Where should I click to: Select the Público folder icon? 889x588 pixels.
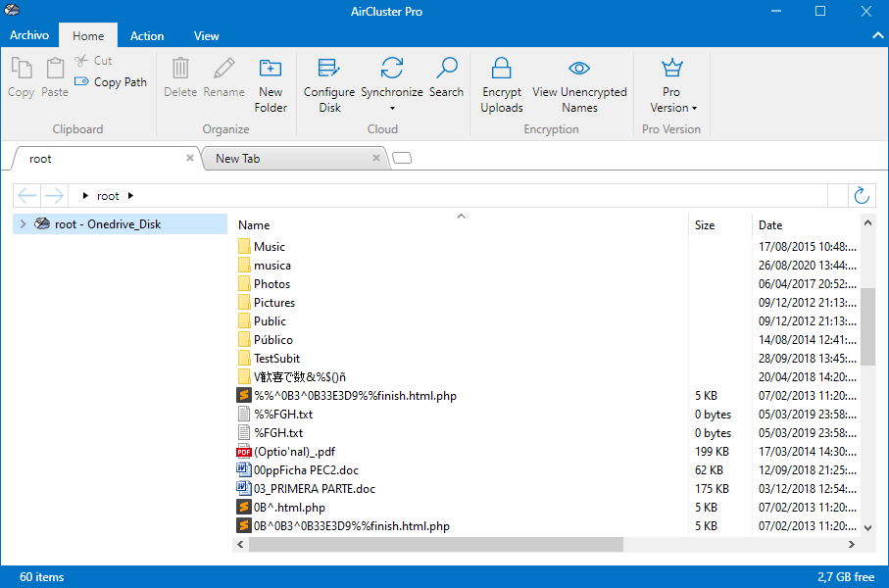click(x=244, y=340)
